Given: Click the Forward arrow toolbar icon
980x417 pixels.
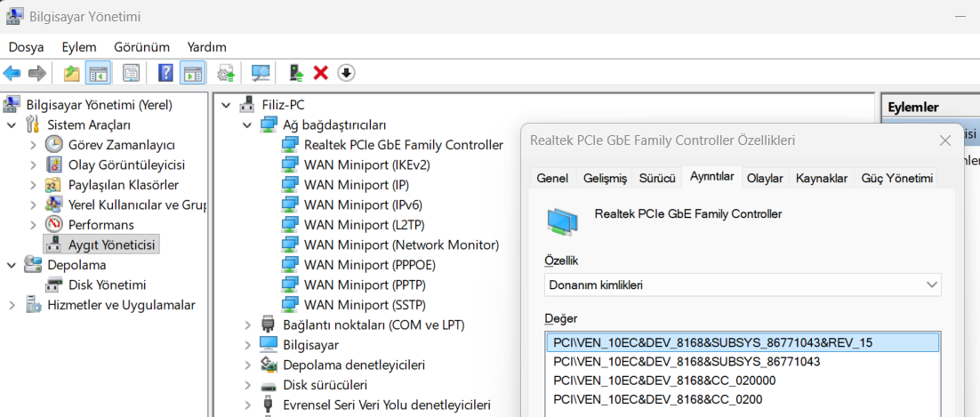Looking at the screenshot, I should pos(37,73).
